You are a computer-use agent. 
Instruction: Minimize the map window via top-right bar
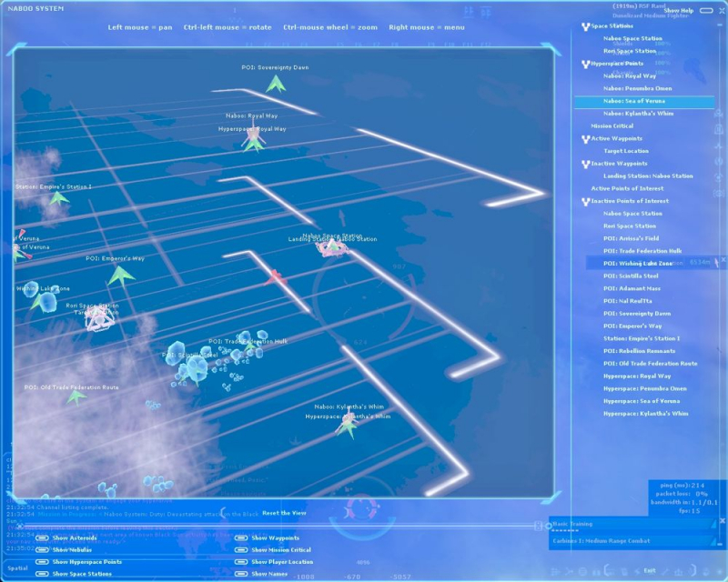click(706, 11)
